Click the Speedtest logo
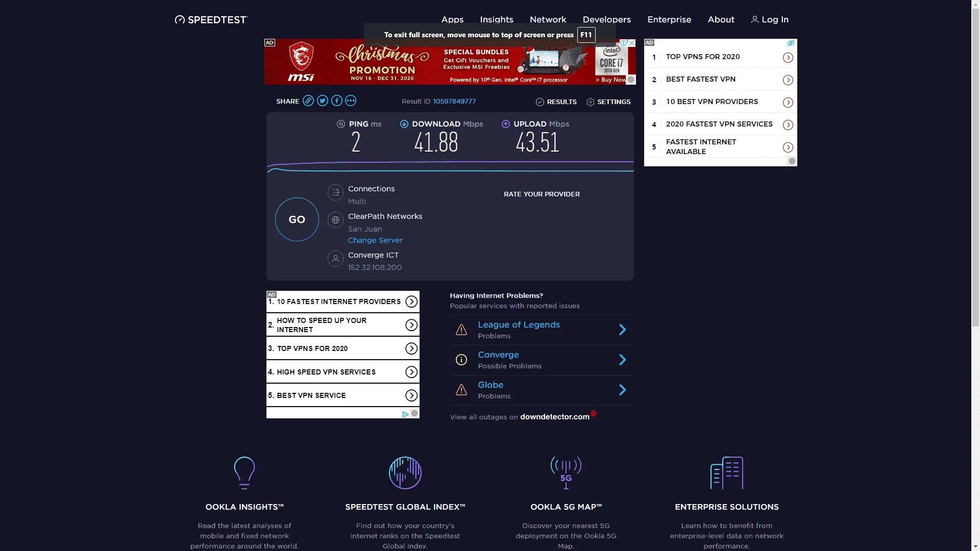 point(211,19)
